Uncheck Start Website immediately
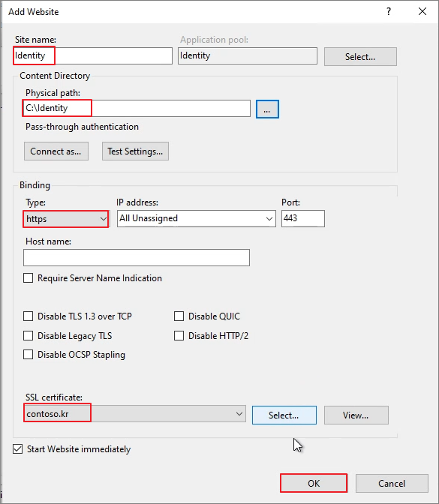 [18, 449]
